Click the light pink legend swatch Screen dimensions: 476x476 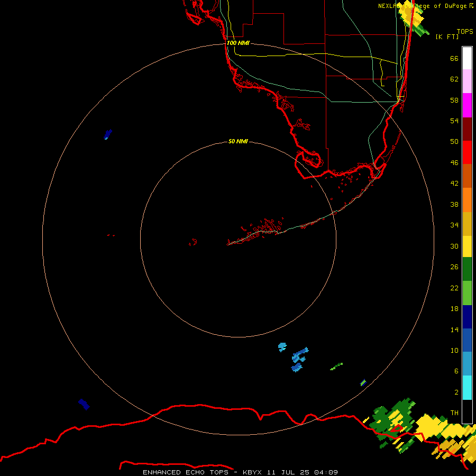[x=467, y=81]
